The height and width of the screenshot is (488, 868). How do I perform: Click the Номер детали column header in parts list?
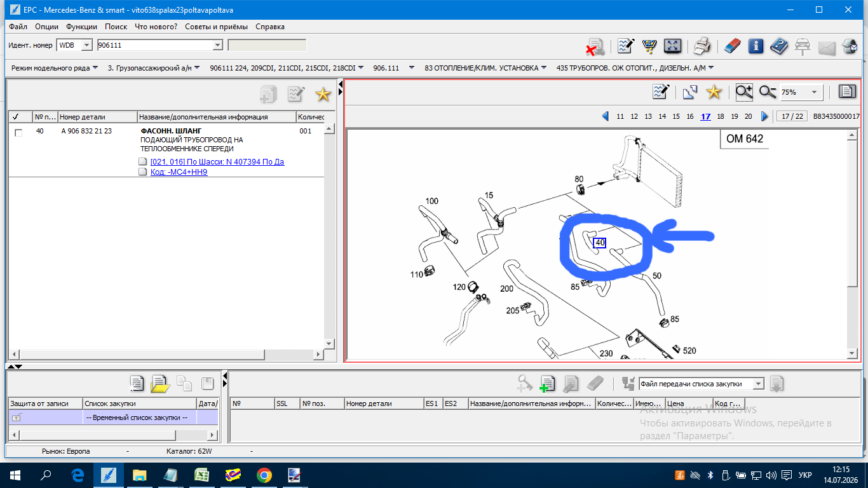coord(98,117)
